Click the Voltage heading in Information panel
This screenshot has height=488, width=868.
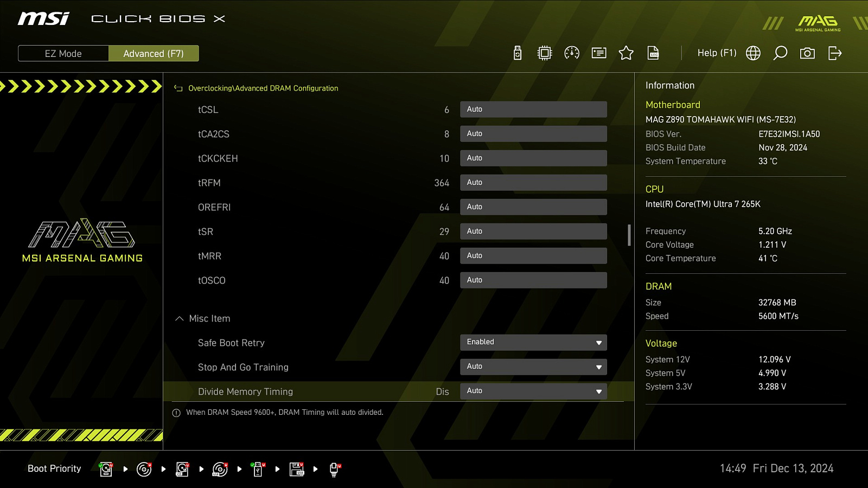(x=661, y=343)
